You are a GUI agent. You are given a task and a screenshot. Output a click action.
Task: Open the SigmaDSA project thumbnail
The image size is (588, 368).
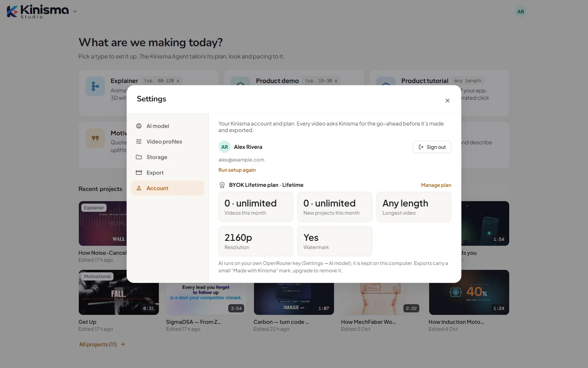click(206, 299)
